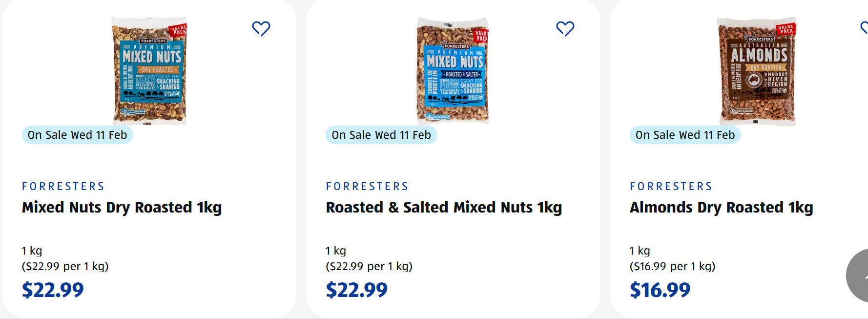868x319 pixels.
Task: Click the $16.99 price for Almonds
Action: pos(660,290)
